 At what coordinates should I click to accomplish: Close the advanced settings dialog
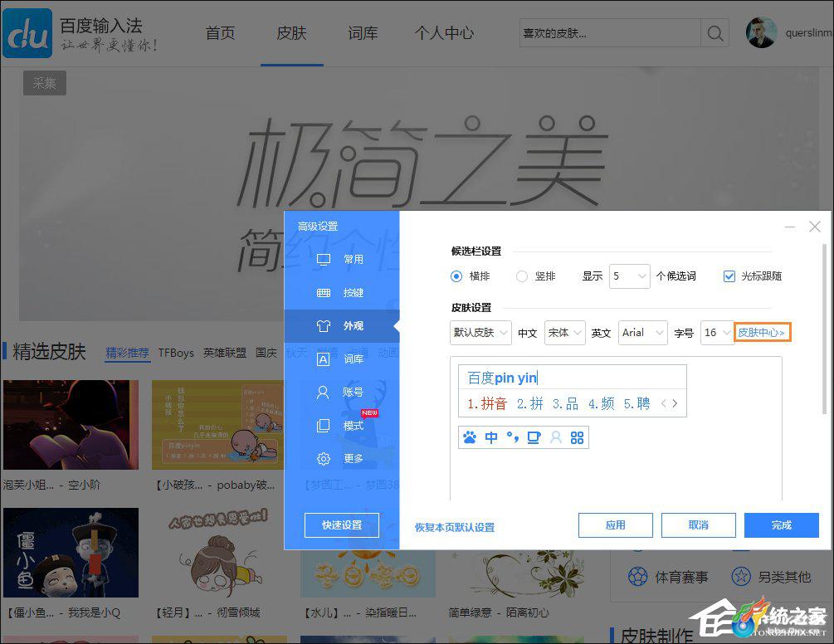click(814, 227)
